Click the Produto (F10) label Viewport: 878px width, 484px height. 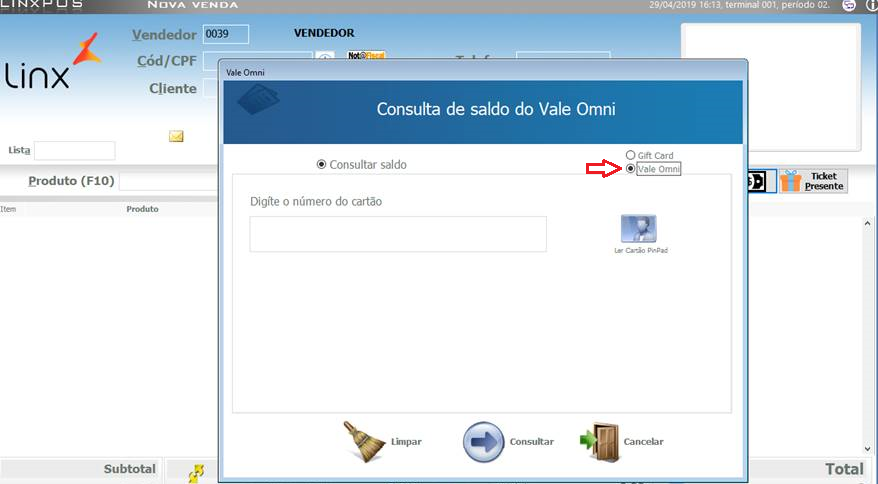tap(71, 181)
